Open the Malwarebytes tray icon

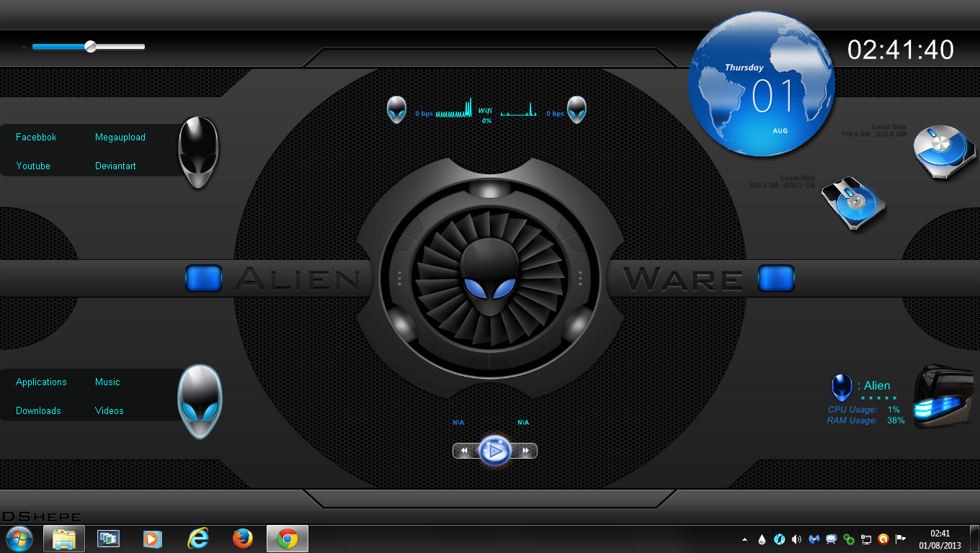[814, 539]
